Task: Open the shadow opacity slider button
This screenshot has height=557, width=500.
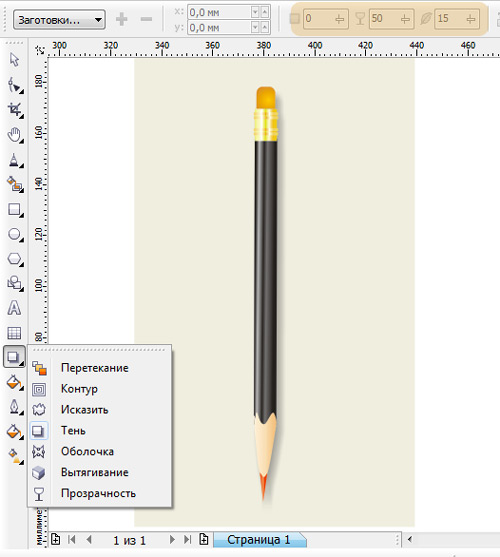Action: click(406, 19)
